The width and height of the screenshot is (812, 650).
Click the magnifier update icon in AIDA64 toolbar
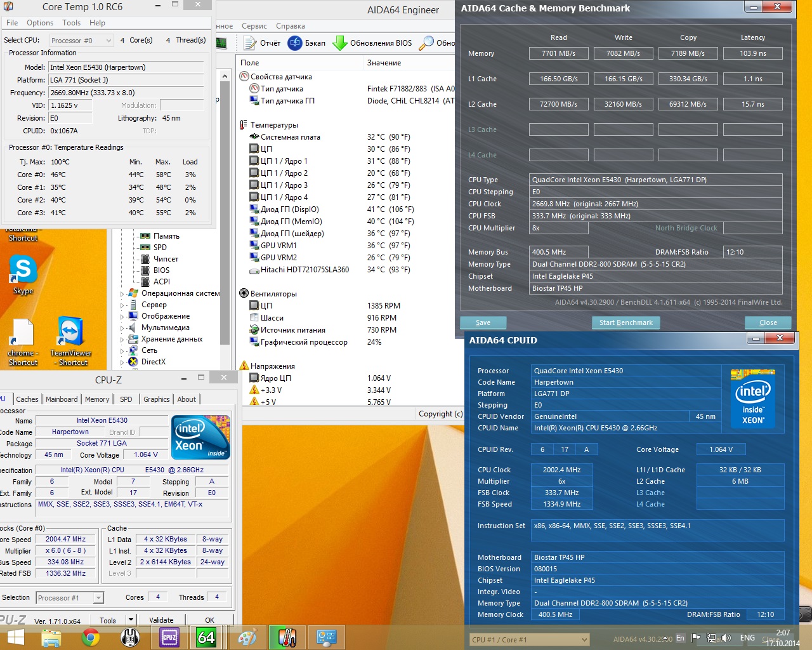click(x=426, y=43)
